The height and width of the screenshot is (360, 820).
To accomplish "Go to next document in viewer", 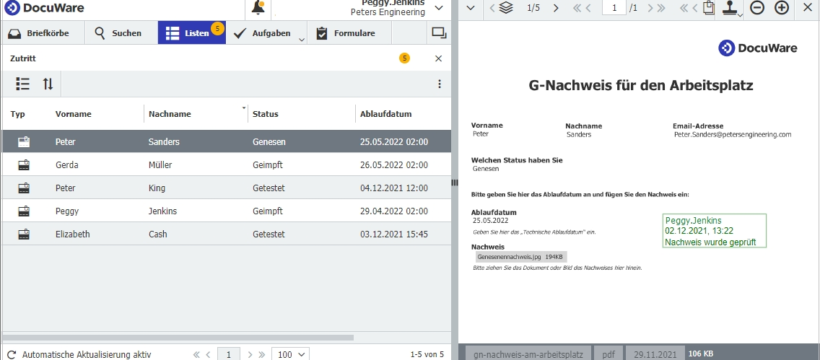I will click(x=556, y=8).
